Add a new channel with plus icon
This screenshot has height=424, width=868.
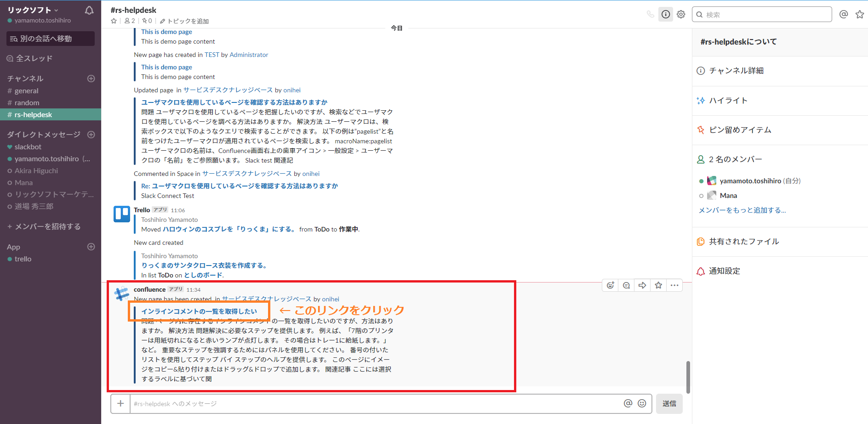point(91,79)
